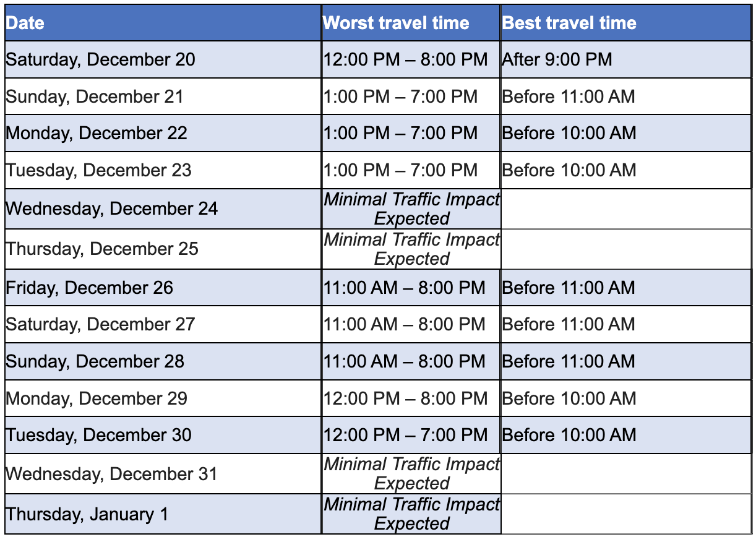The image size is (756, 542).
Task: Click "Minimal Traffic Impact Expected" for December 24
Action: (411, 209)
